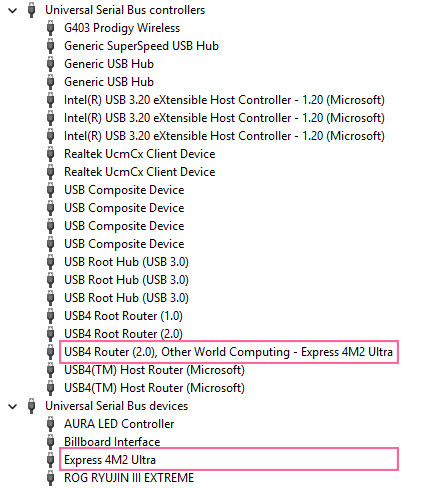This screenshot has height=488, width=433.
Task: Select the Billboard Interface device
Action: (112, 442)
